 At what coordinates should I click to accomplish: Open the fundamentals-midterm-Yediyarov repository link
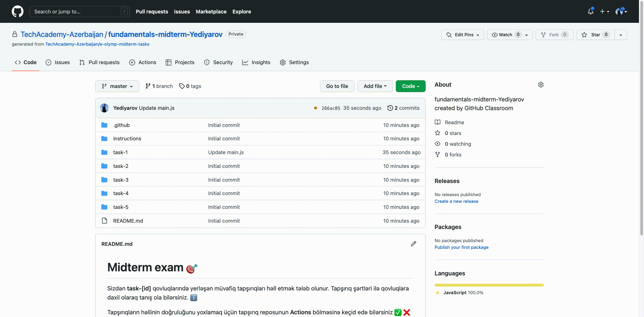pos(165,34)
